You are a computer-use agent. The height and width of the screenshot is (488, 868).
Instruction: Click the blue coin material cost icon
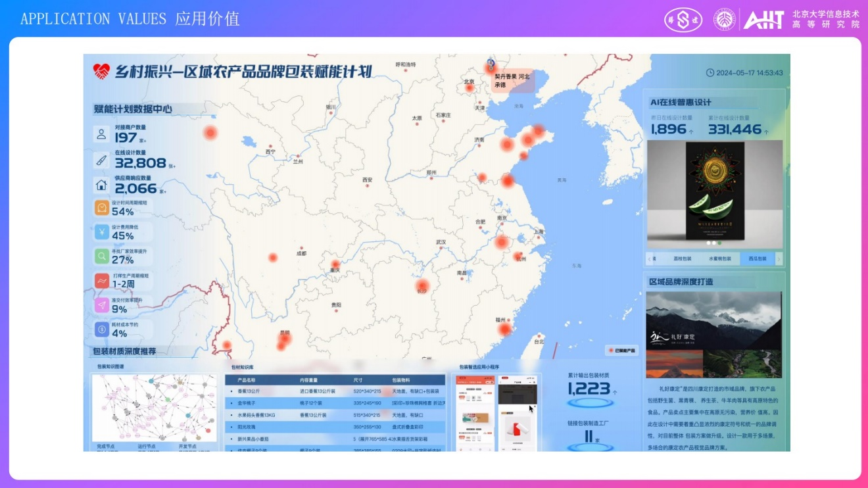101,329
